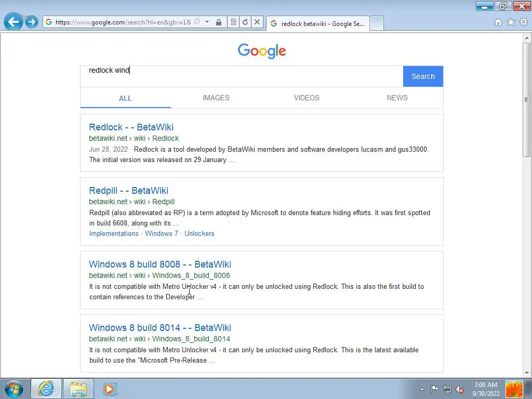The image size is (532, 399).
Task: Click the 'betawiki.net › wiki › Redpill' URL text
Action: (132, 202)
